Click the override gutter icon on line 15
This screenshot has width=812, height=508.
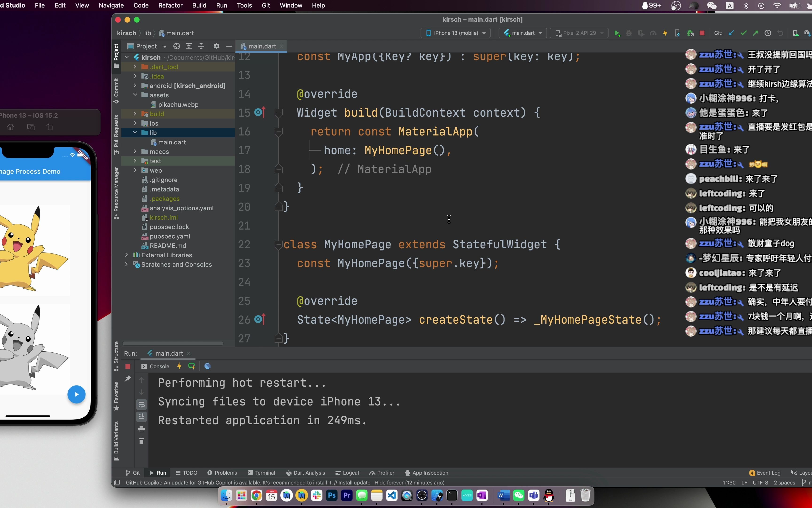point(260,112)
